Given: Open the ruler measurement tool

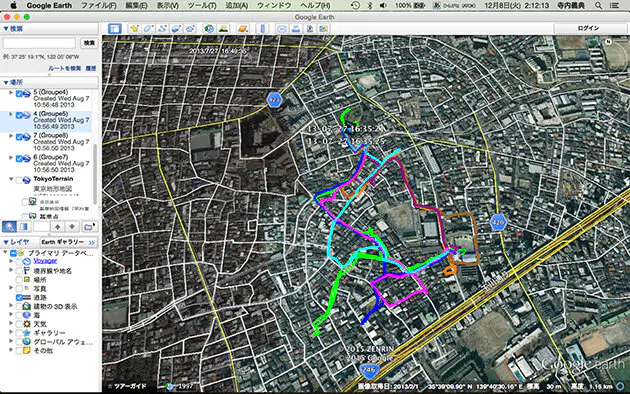Looking at the screenshot, I should tap(263, 29).
